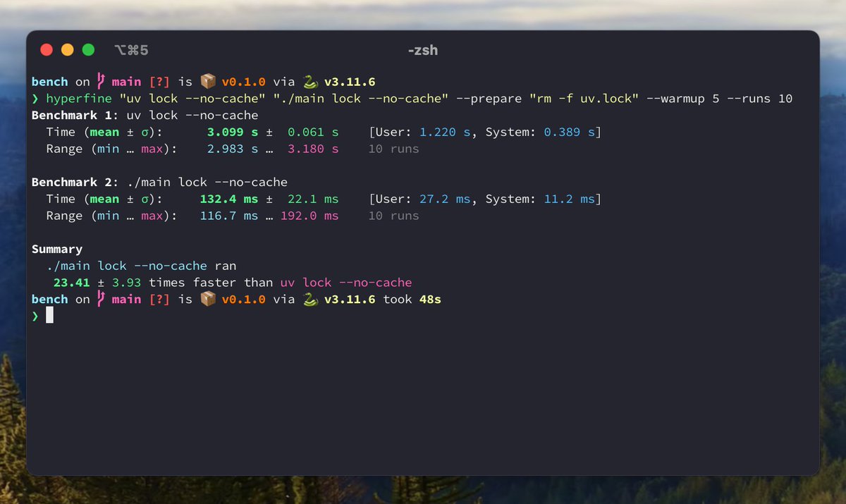
Task: Click the maximum value 192.0 ms
Action: click(x=309, y=216)
